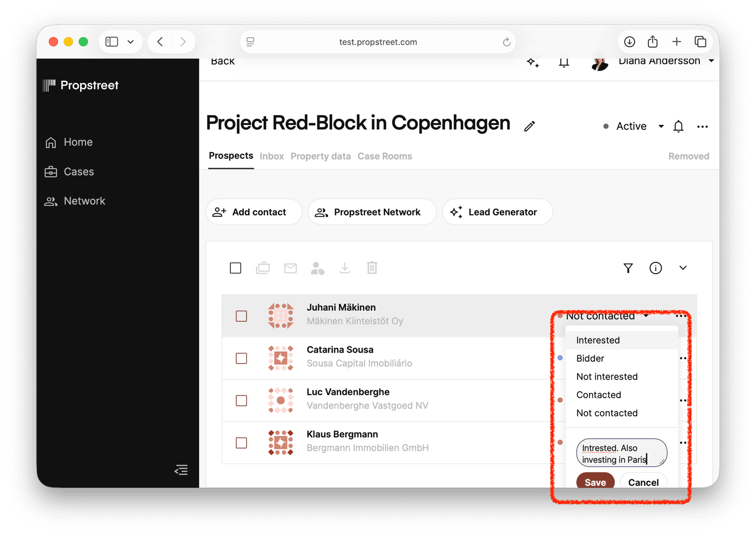Cancel the status note

click(643, 481)
